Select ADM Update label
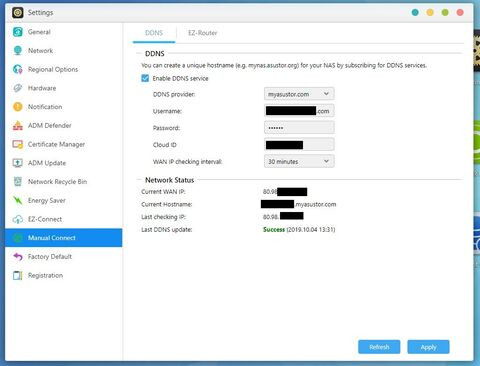 click(x=47, y=163)
